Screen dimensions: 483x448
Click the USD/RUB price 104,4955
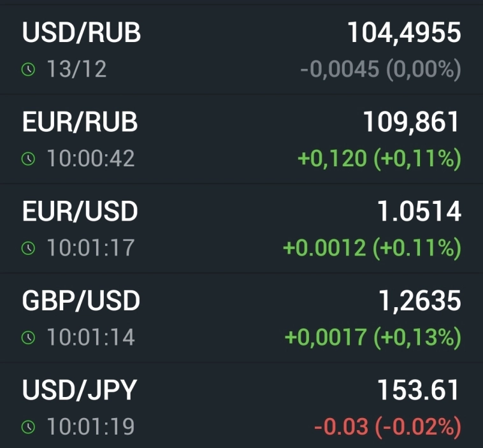(x=403, y=33)
